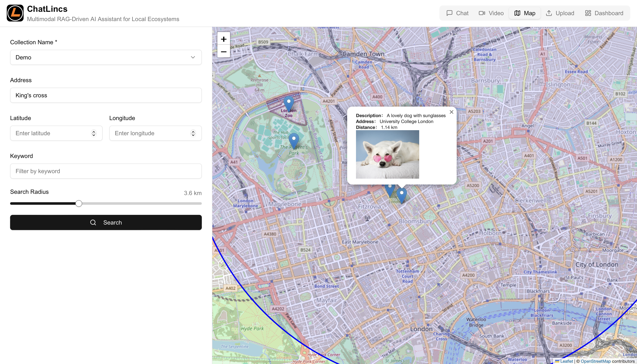Screen dimensions: 637x364
Task: Click the Upload arrow icon
Action: click(549, 13)
